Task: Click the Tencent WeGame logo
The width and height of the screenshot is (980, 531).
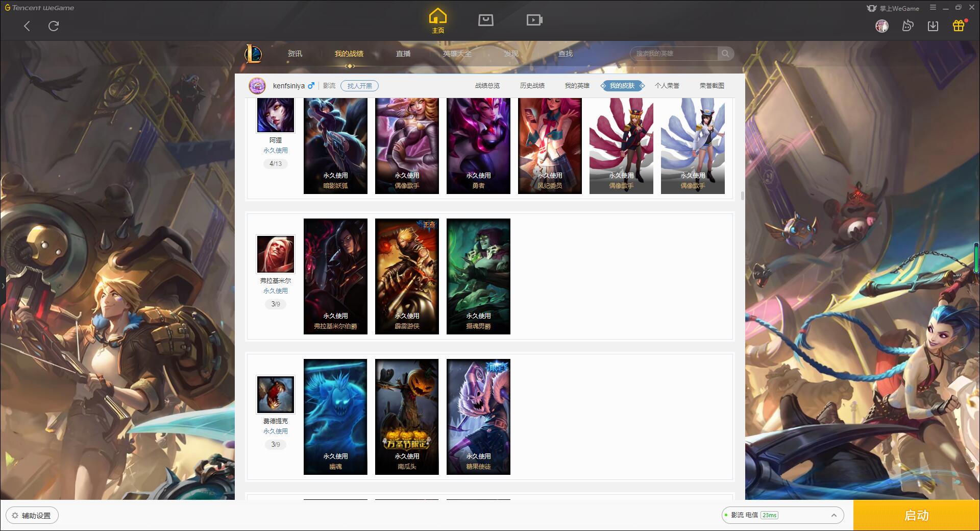Action: coord(40,8)
